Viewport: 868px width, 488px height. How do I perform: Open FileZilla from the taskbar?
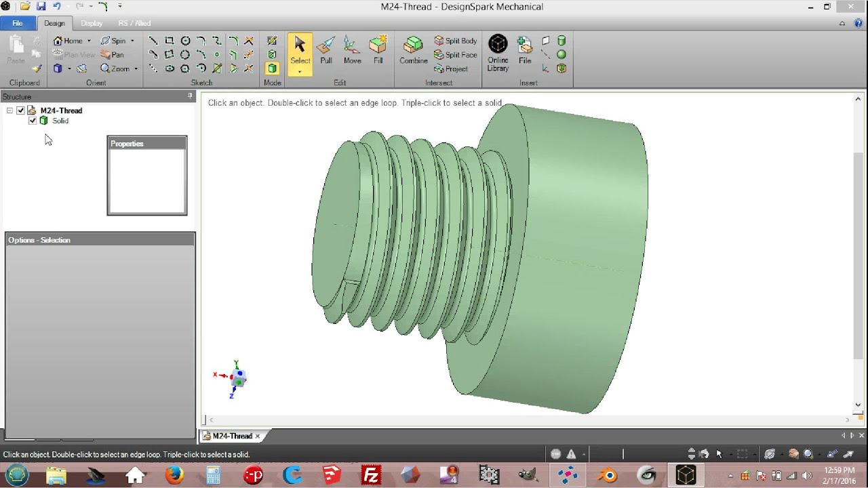(371, 475)
